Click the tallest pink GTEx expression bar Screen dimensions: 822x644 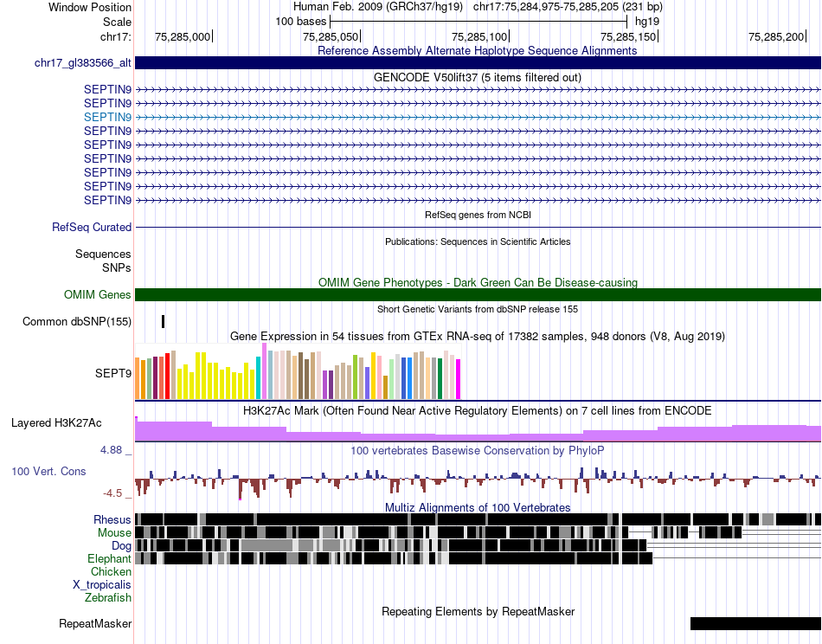pos(264,371)
